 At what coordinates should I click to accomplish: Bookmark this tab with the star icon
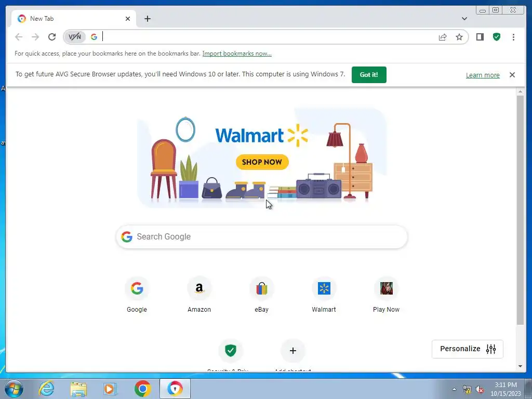coord(459,37)
